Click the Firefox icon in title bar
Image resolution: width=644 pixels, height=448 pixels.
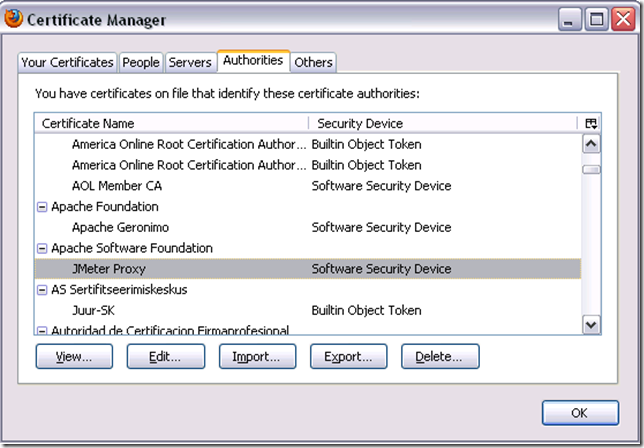tap(13, 19)
